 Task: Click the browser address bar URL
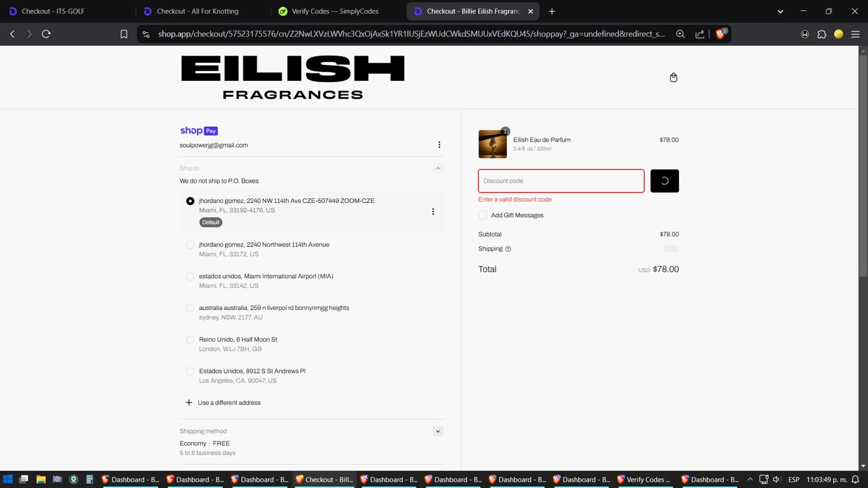(x=411, y=34)
